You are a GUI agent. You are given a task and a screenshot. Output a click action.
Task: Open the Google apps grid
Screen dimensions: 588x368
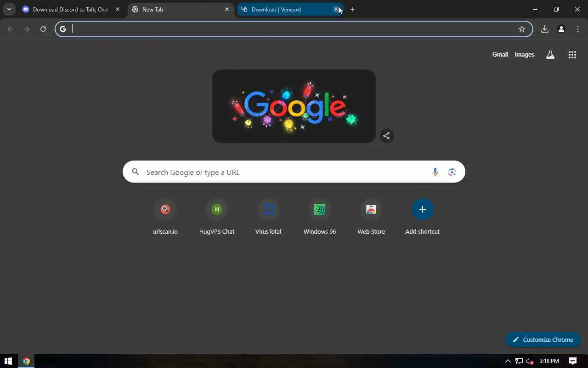point(572,55)
